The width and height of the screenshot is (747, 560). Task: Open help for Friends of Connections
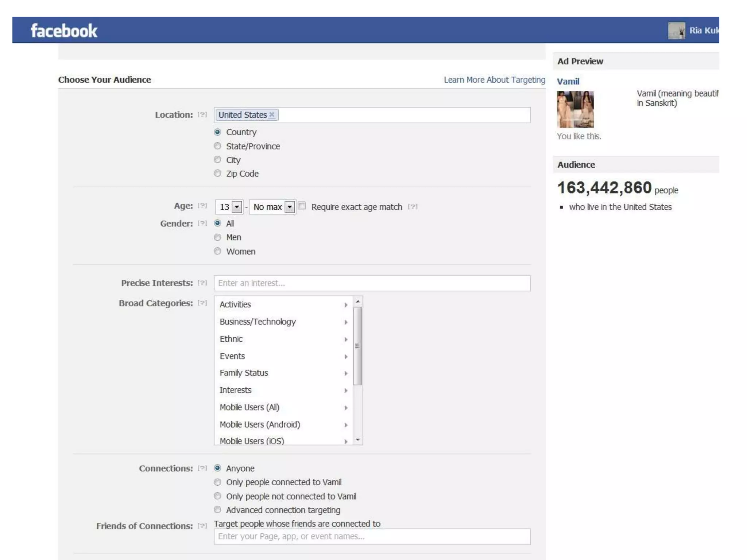pos(202,526)
